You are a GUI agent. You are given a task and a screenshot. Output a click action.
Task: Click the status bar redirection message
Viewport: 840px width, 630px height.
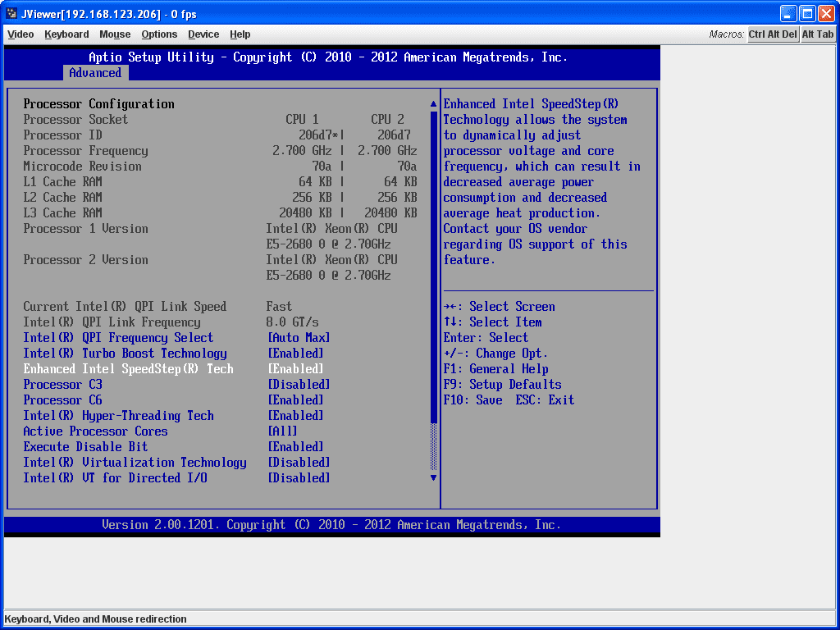tap(96, 619)
